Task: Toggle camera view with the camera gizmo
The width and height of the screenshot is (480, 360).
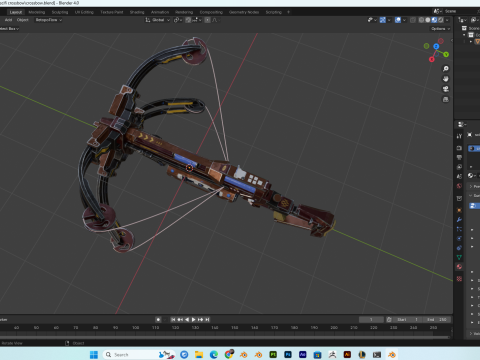Action: pos(446,89)
